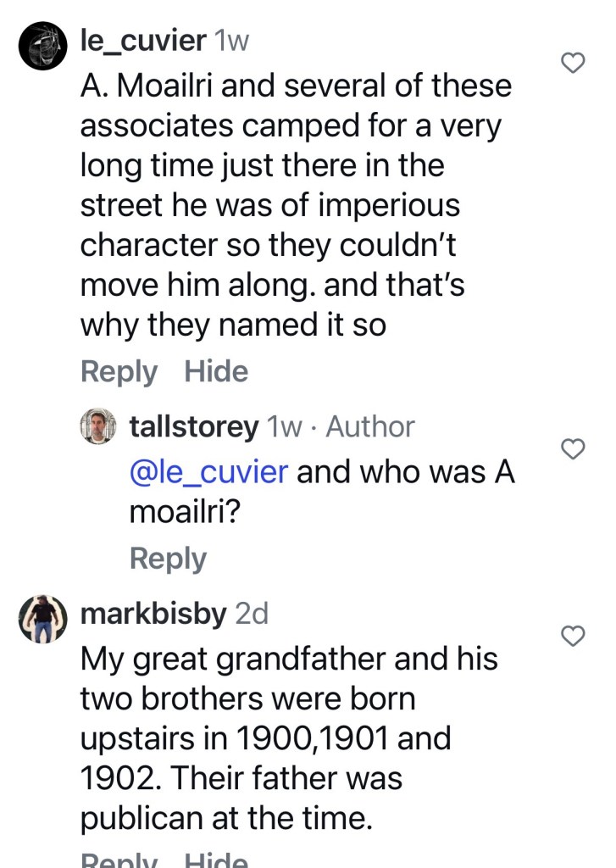Image resolution: width=616 pixels, height=868 pixels.
Task: Hide markbisby's comment
Action: pyautogui.click(x=216, y=860)
